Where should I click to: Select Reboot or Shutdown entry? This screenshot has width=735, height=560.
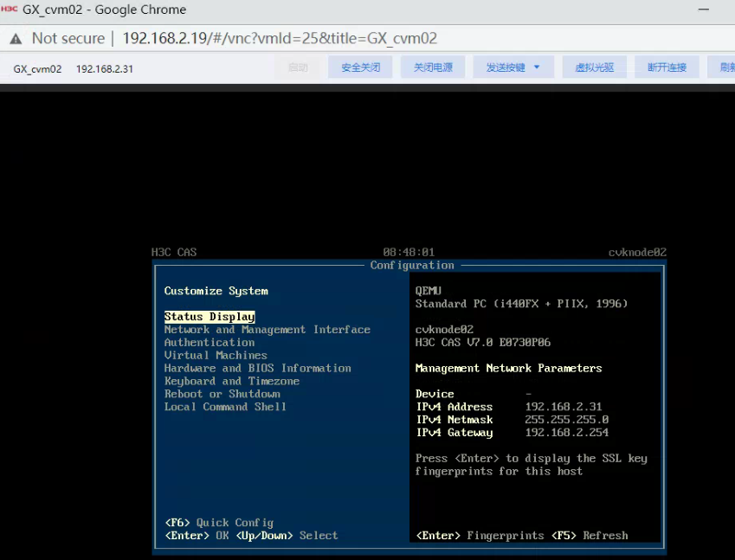[x=222, y=394]
